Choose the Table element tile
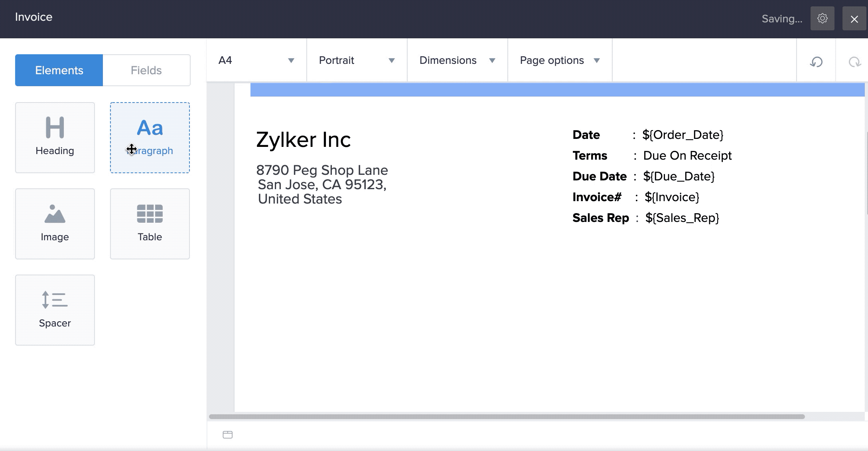Image resolution: width=868 pixels, height=451 pixels. tap(150, 224)
